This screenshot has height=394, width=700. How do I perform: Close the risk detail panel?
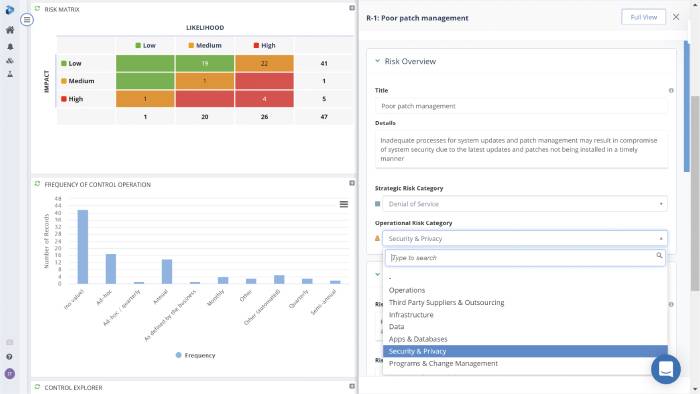click(x=676, y=17)
